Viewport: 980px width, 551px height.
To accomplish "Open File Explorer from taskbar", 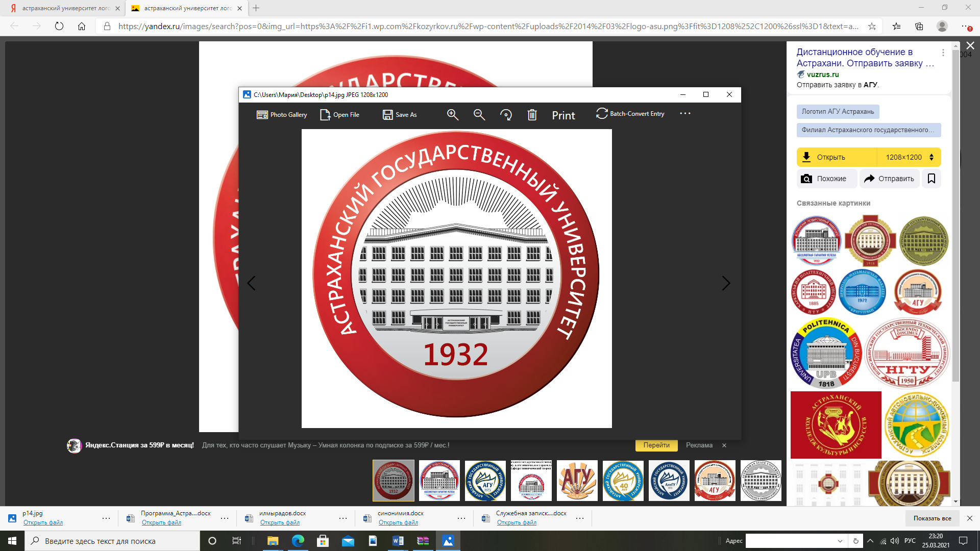I will pos(273,541).
